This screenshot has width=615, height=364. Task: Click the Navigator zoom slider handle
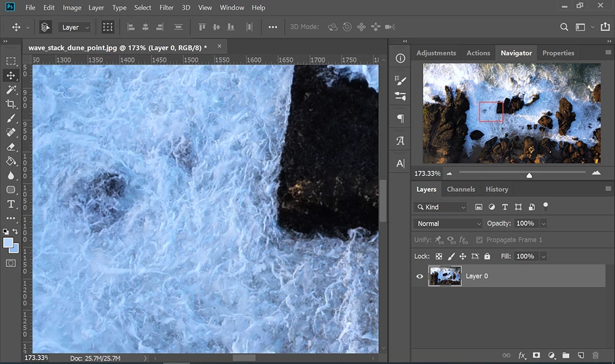[529, 175]
